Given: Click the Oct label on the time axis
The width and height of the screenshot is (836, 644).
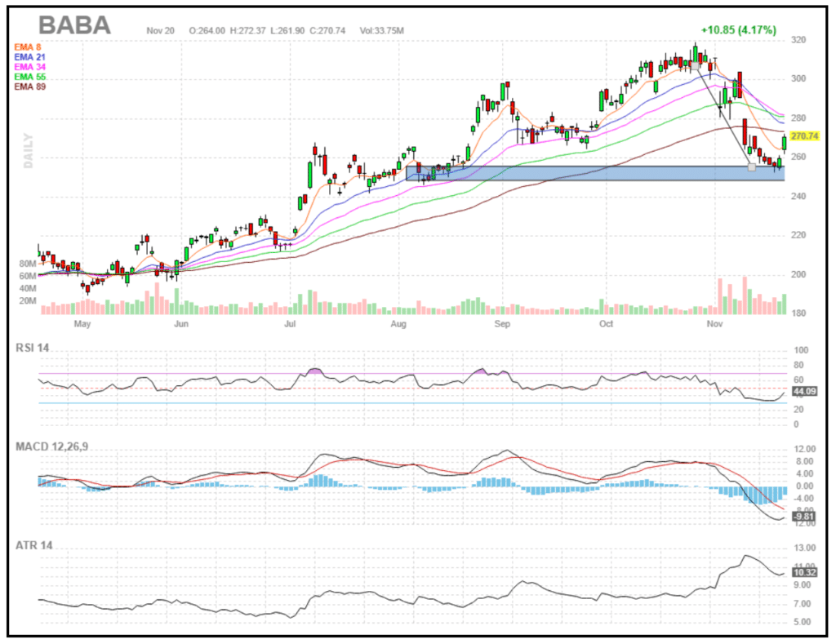Looking at the screenshot, I should click(607, 323).
